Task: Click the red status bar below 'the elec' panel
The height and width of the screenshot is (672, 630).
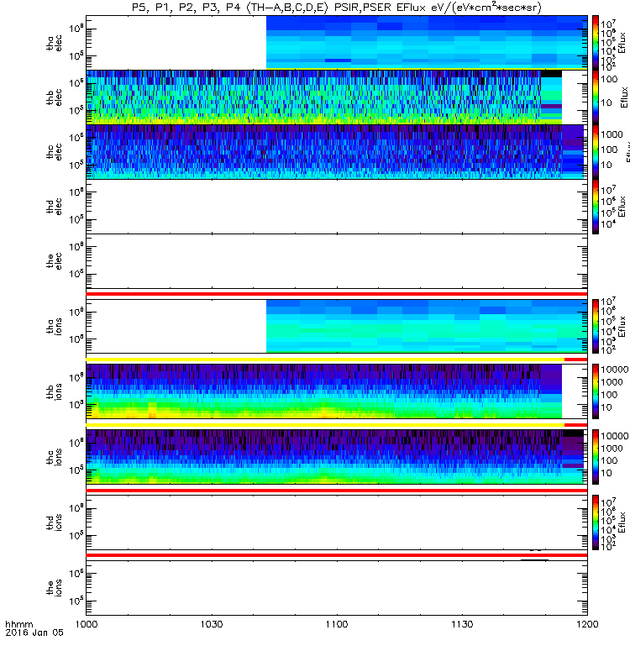Action: (x=337, y=294)
